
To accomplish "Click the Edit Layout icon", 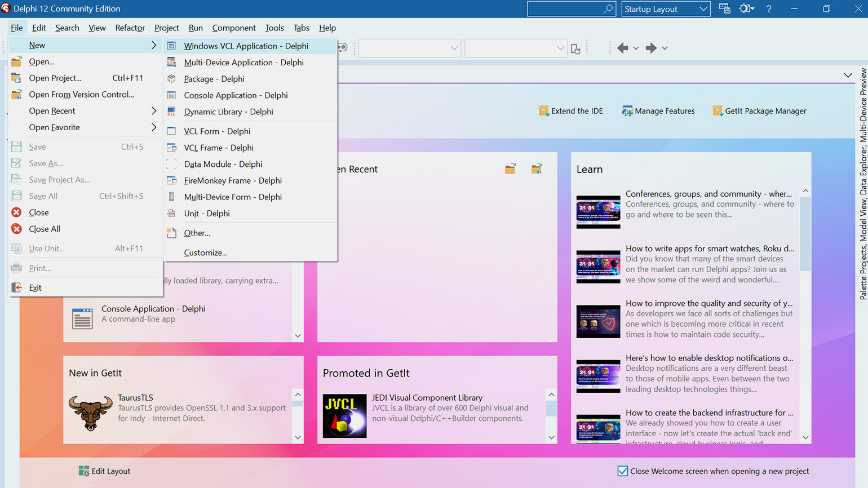I will tap(84, 471).
